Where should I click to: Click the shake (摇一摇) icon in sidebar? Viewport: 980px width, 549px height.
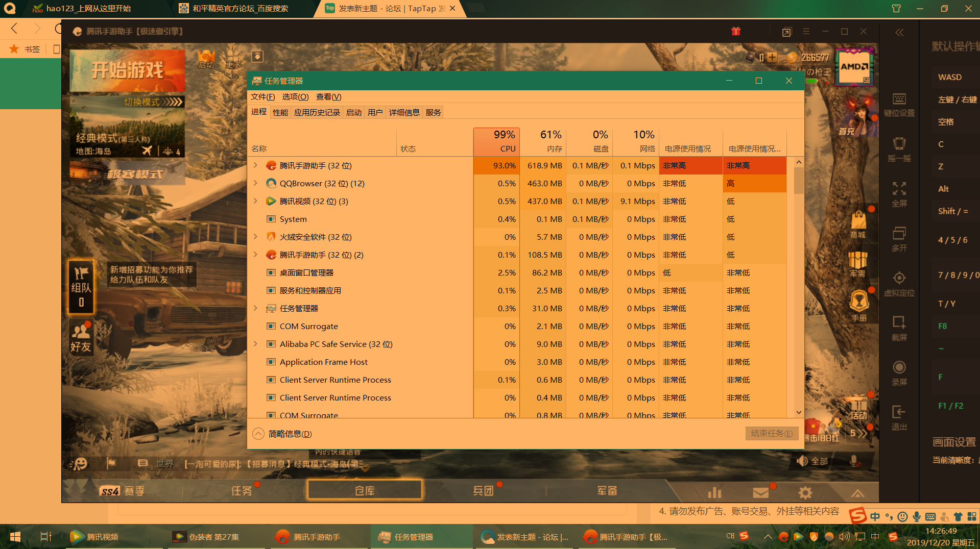tap(899, 149)
